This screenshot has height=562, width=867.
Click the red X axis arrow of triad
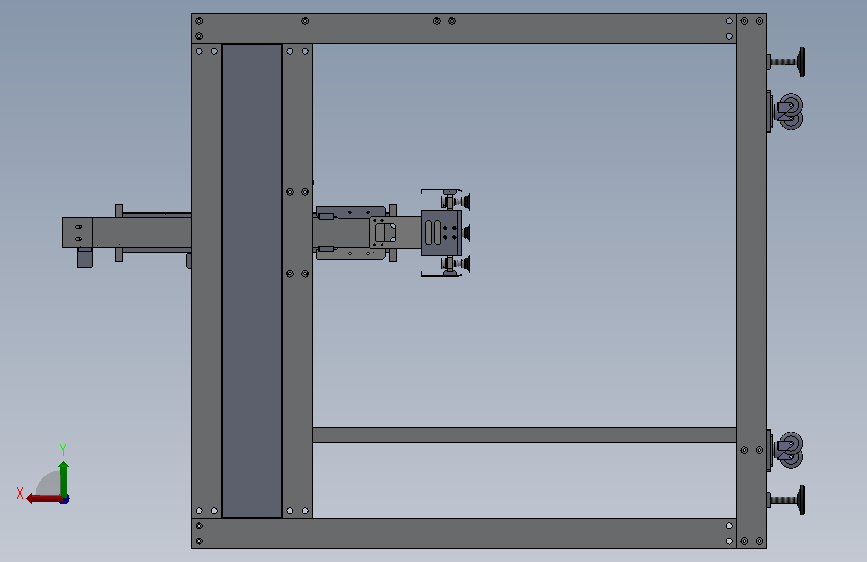click(x=44, y=499)
